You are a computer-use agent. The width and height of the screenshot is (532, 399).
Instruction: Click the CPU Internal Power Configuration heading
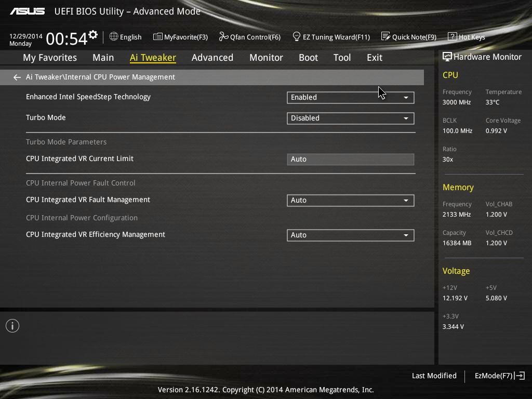click(82, 218)
